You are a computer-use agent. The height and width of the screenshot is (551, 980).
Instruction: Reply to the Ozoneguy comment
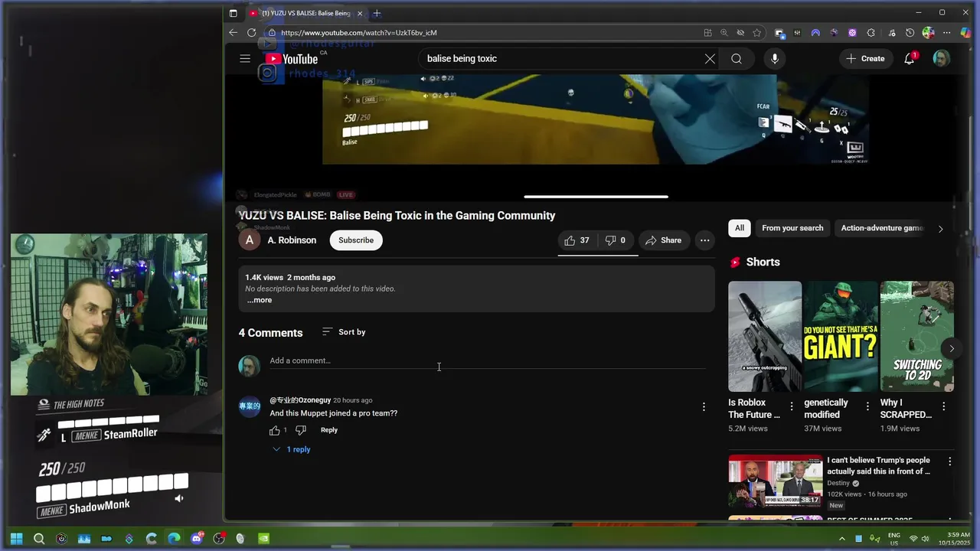click(329, 430)
